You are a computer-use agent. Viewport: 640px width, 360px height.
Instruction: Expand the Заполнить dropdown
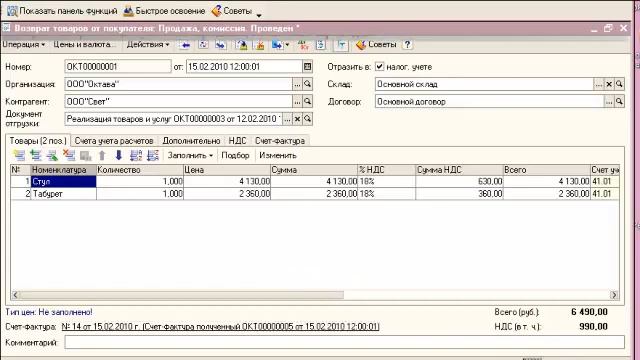point(190,155)
